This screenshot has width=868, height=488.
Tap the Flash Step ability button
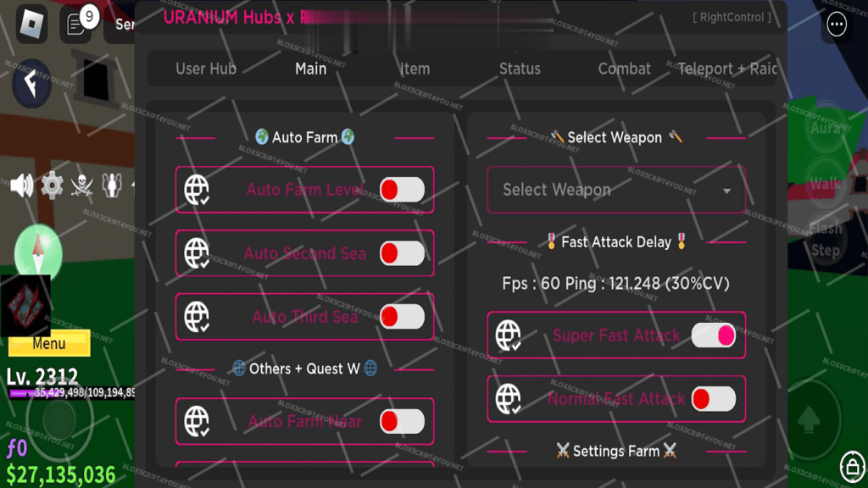tap(825, 239)
